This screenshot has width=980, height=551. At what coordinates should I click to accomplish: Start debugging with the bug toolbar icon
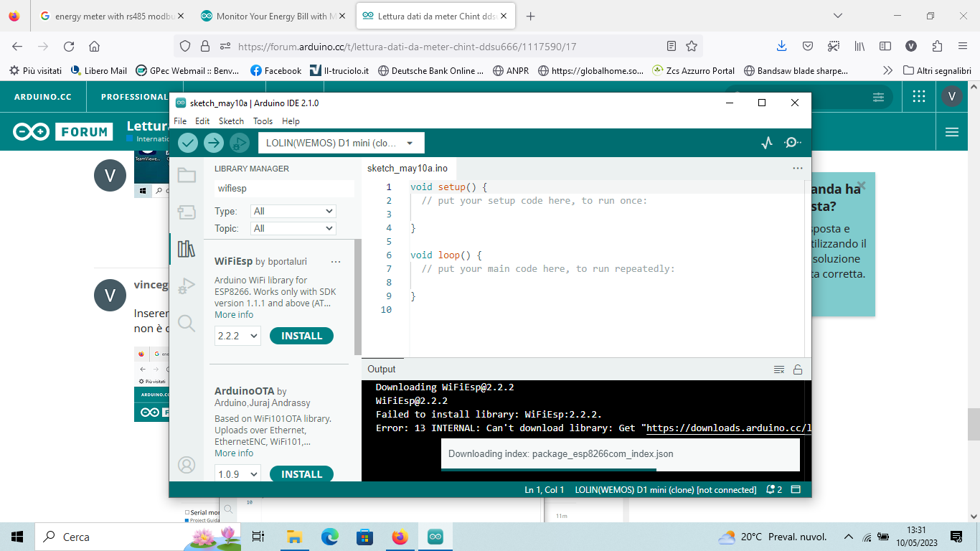[239, 142]
